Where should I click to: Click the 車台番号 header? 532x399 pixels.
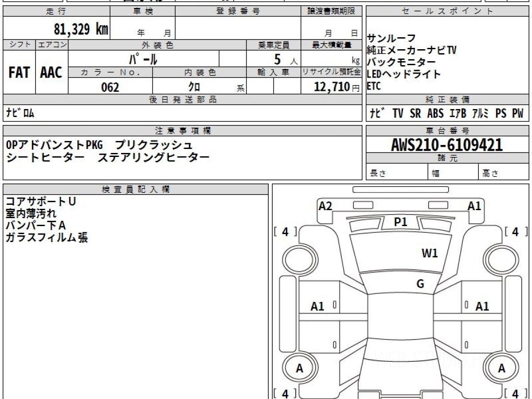[448, 131]
